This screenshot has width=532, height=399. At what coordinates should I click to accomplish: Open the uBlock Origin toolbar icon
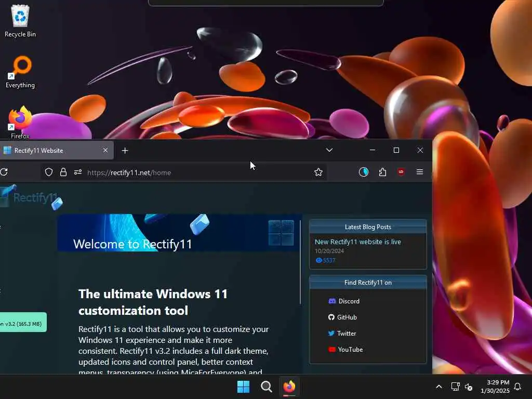(401, 172)
